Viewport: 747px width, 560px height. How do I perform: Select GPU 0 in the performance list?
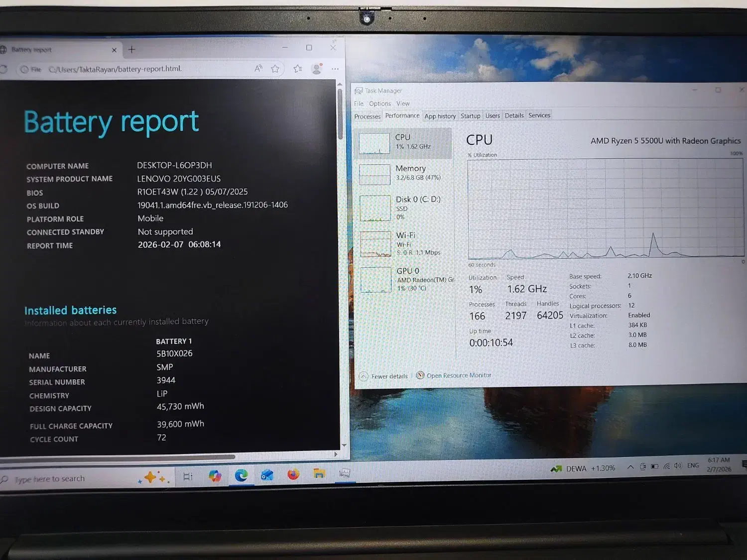point(404,279)
